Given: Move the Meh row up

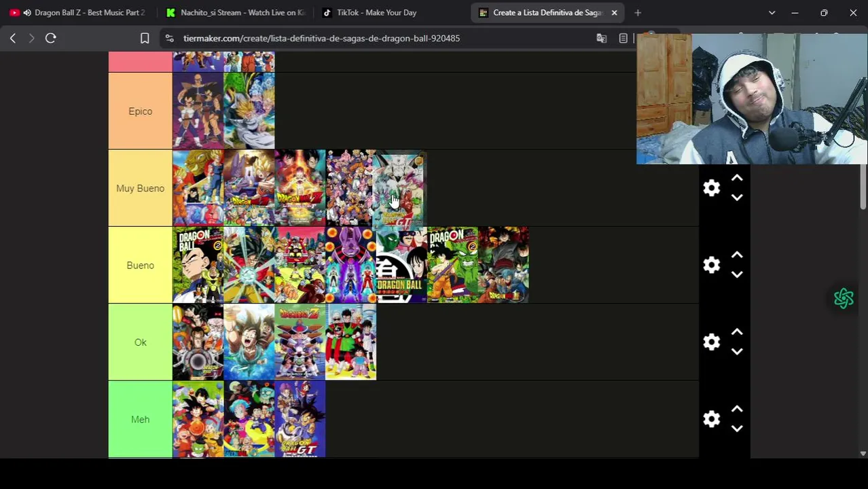Looking at the screenshot, I should [x=737, y=410].
